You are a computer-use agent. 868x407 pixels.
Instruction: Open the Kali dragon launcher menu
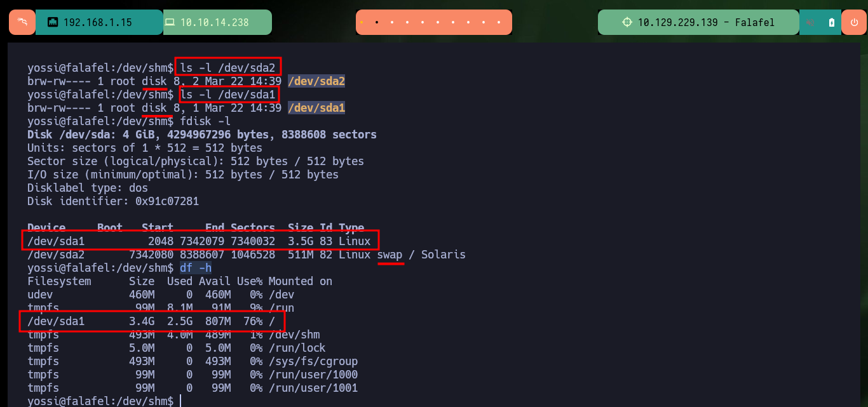pos(22,22)
